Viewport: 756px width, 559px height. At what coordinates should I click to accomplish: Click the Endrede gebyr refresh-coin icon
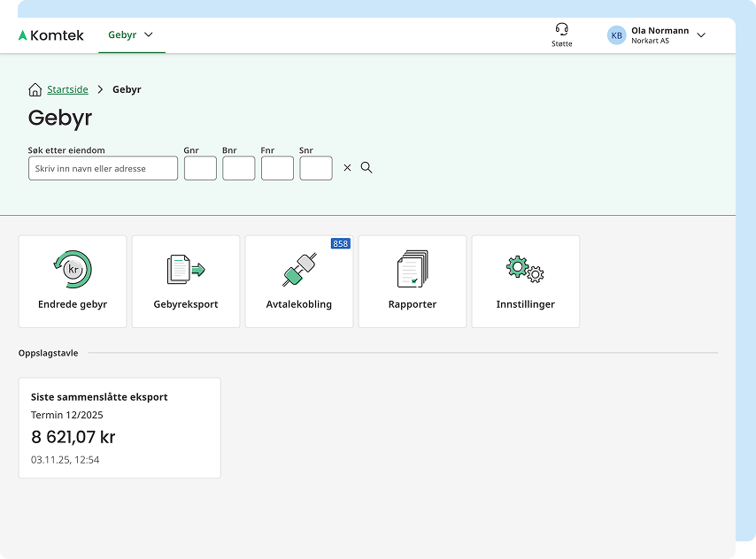click(x=73, y=269)
